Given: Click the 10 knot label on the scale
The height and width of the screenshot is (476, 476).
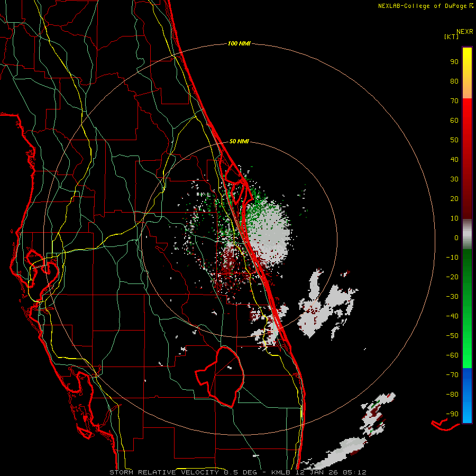Looking at the screenshot, I should 454,218.
